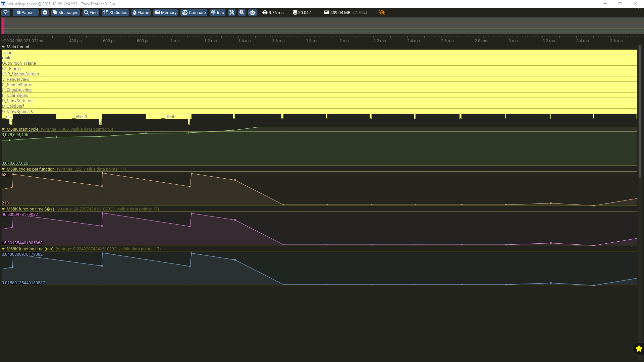Open the Flame graph view
This screenshot has width=644, height=362.
point(141,12)
